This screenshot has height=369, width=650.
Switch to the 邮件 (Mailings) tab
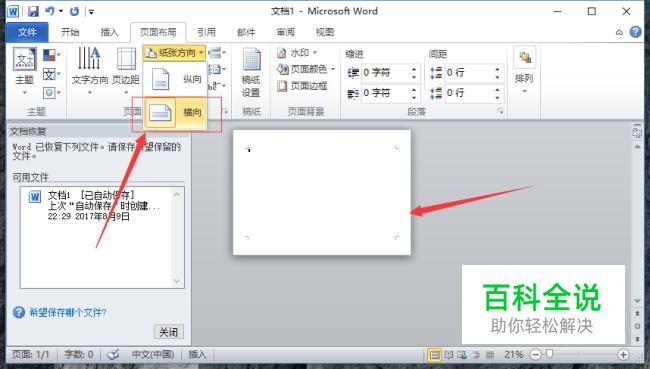[x=246, y=32]
